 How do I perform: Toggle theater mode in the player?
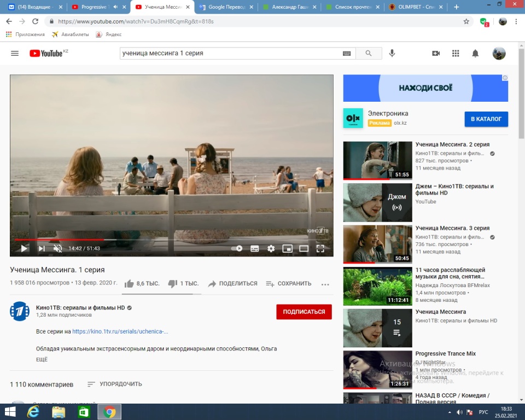coord(304,248)
